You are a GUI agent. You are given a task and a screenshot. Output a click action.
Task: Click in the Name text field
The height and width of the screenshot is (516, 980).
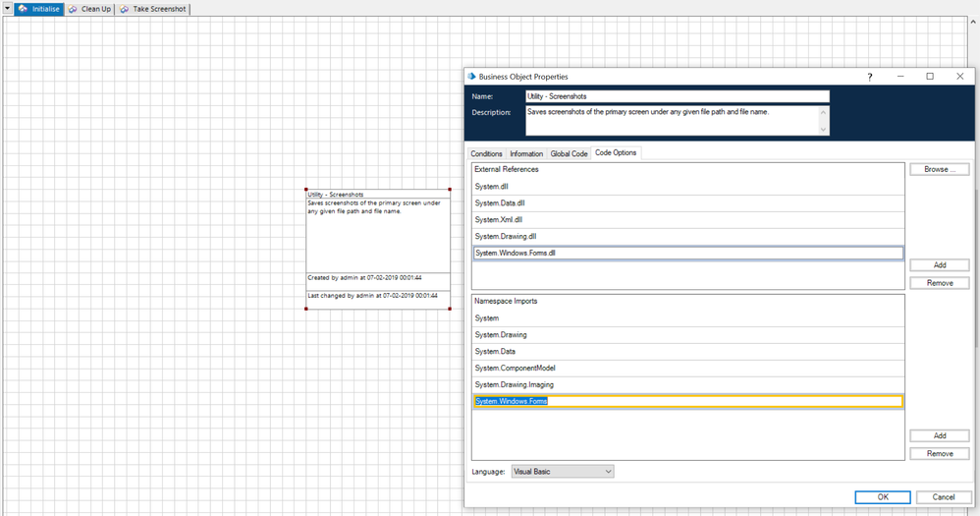click(678, 96)
